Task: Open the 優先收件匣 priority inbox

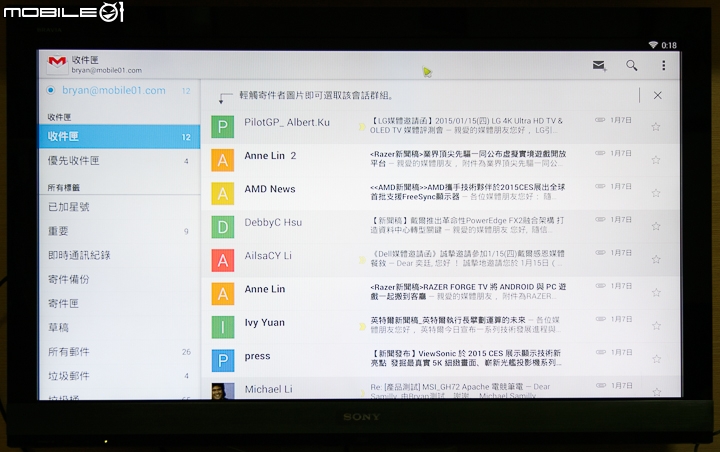Action: [119, 161]
